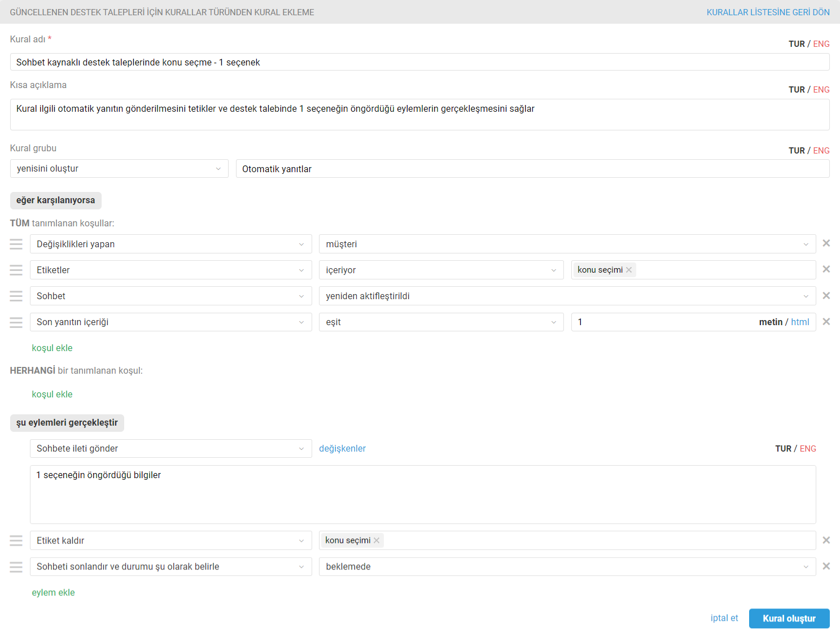The height and width of the screenshot is (639, 840).
Task: Open the 'yenisini oluştur' rule group dropdown
Action: 119,168
